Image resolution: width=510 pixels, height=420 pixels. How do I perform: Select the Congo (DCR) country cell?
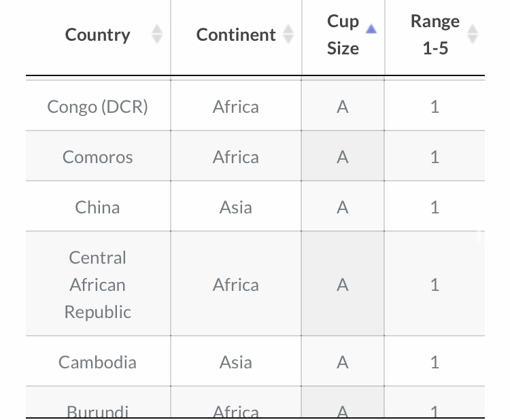[x=97, y=107]
